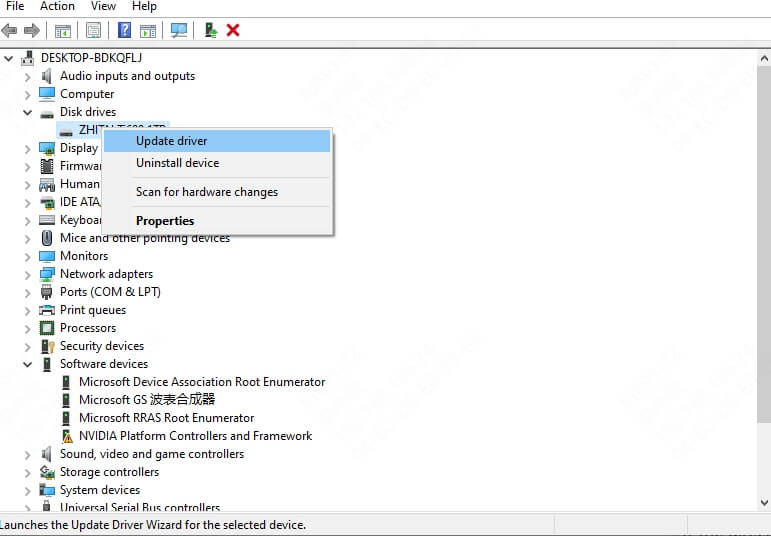The height and width of the screenshot is (536, 771).
Task: Click the Network adapters icon
Action: click(47, 274)
